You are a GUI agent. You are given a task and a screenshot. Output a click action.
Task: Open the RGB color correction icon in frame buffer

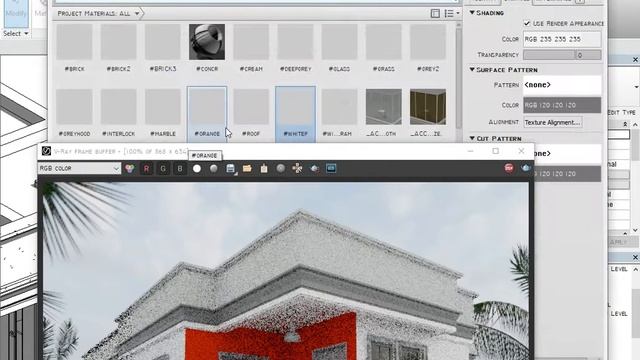(x=130, y=169)
